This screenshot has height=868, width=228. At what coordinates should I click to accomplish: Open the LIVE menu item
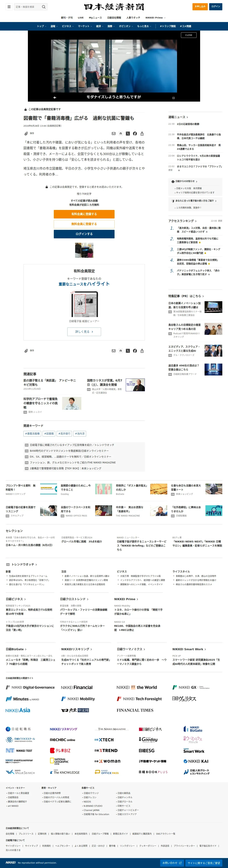coord(81,18)
